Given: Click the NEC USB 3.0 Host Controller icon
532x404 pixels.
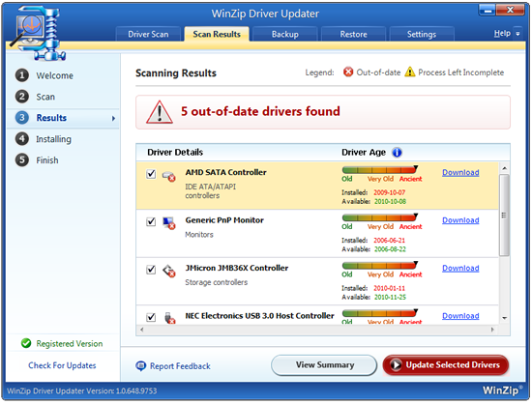Looking at the screenshot, I should click(169, 318).
